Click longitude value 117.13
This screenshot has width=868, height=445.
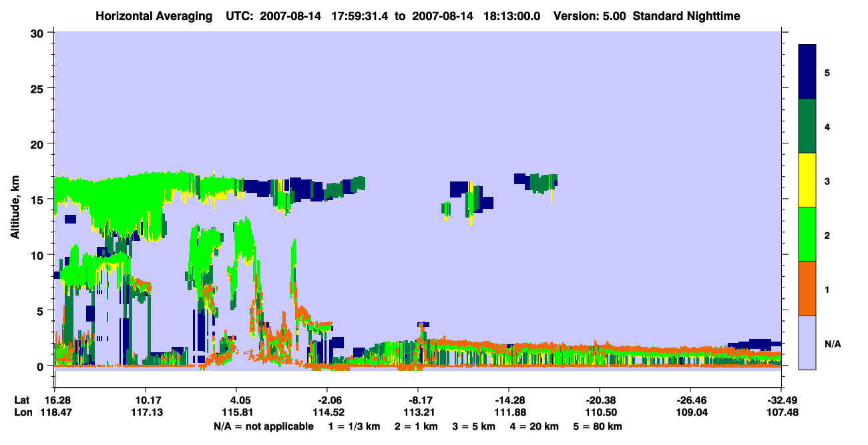(145, 412)
